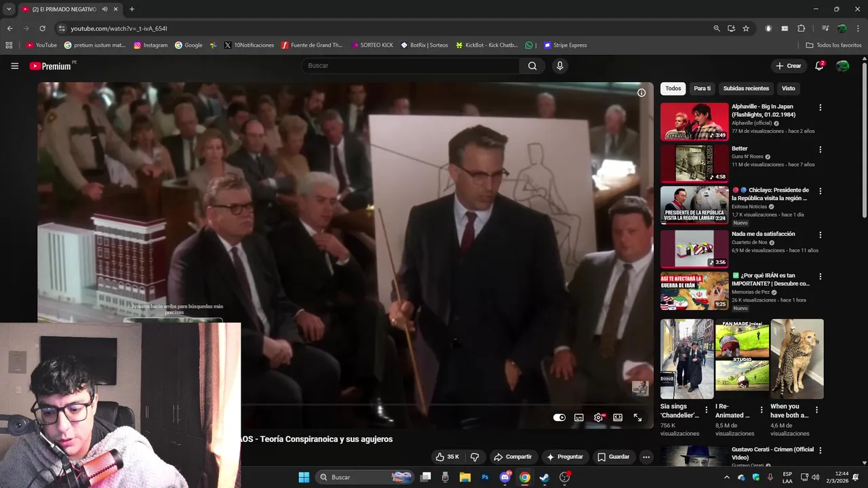Open options menu for the Chiclayo news video
The image size is (868, 488).
pyautogui.click(x=820, y=191)
